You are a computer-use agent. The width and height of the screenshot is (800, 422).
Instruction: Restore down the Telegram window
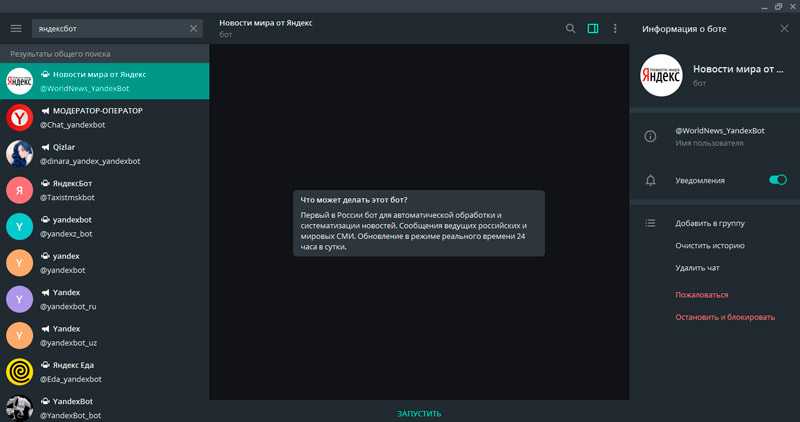778,7
